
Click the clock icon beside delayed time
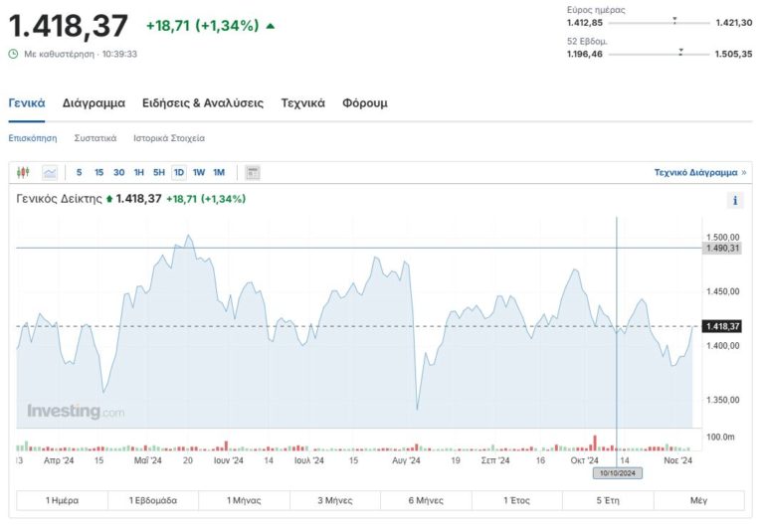coord(14,54)
